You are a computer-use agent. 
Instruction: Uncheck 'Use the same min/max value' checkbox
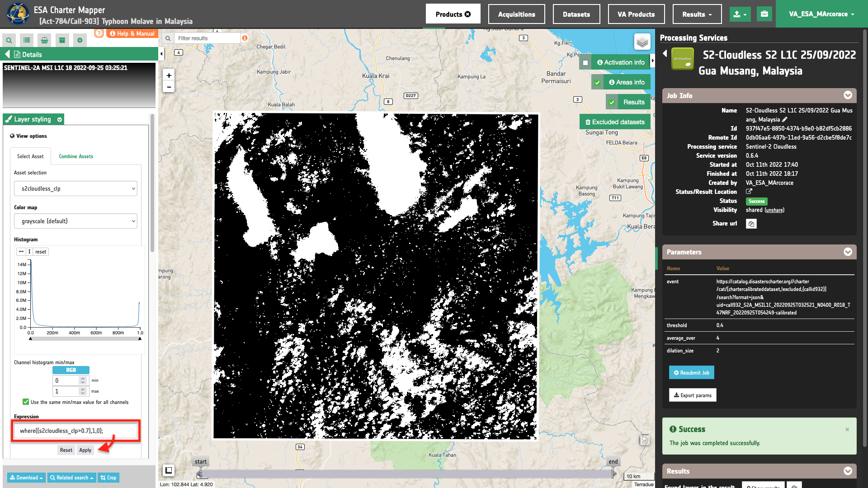[26, 402]
